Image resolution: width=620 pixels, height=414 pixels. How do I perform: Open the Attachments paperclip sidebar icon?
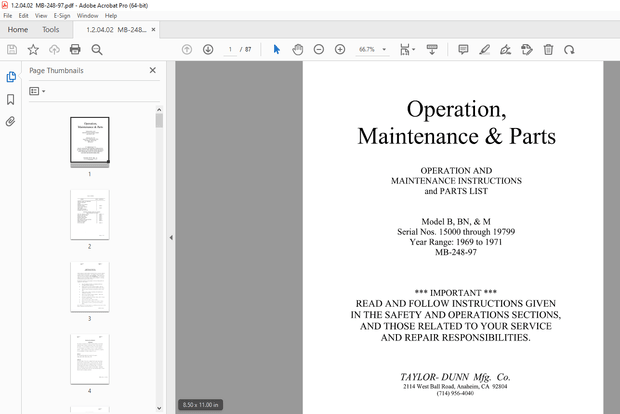[11, 121]
